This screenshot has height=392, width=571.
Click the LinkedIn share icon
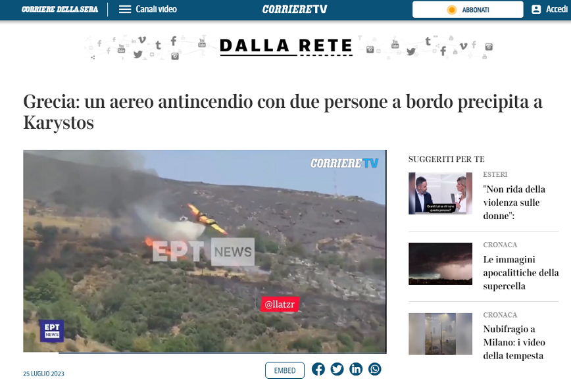click(356, 369)
